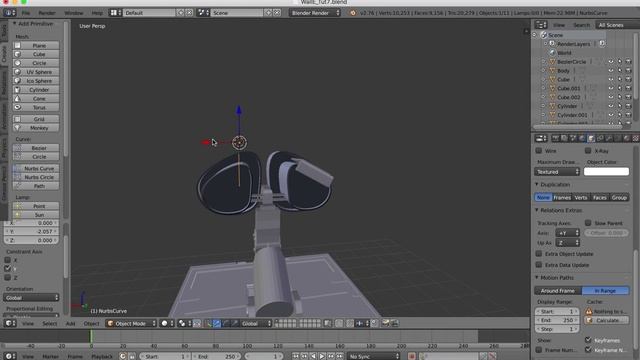Open the Playback menu in timeline
This screenshot has width=640, height=360.
(x=102, y=356)
